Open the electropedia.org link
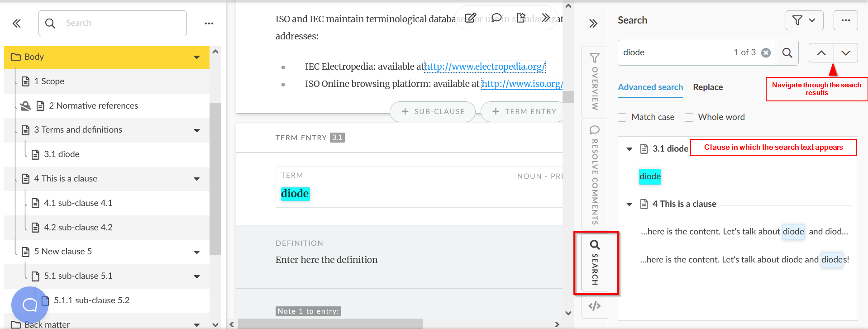The height and width of the screenshot is (329, 868). coord(485,67)
